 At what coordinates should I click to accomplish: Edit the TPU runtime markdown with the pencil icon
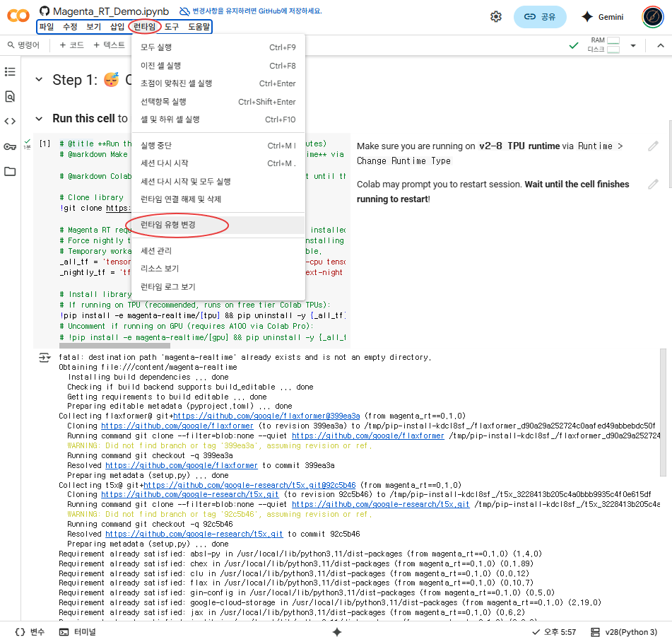click(653, 146)
